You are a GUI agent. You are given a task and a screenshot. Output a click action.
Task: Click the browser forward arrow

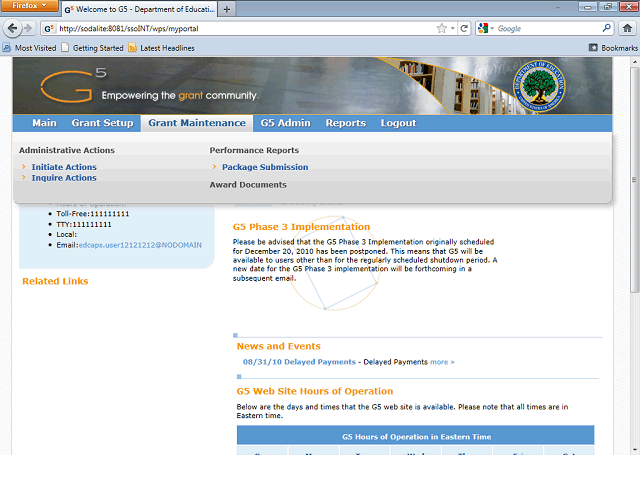click(x=28, y=28)
